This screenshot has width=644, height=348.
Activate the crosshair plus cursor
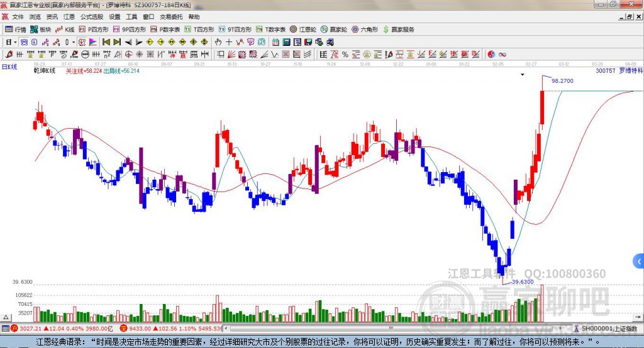click(229, 42)
